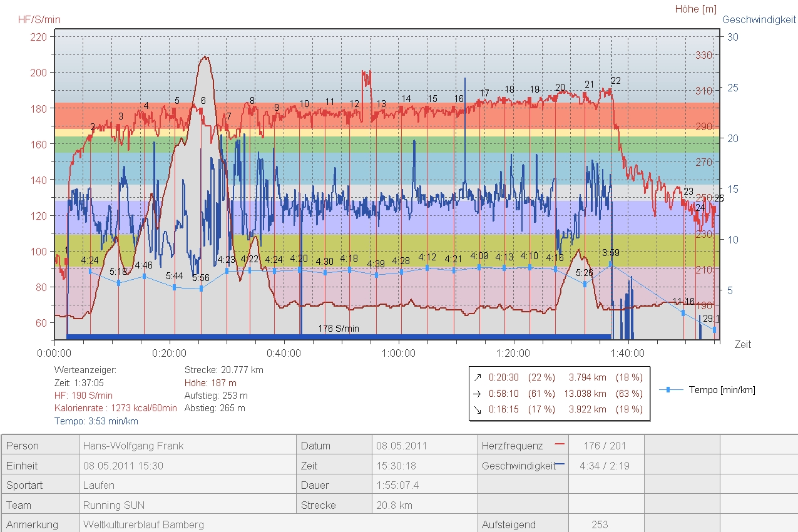This screenshot has width=798, height=532.
Task: Click the Datum value 08.05.2011
Action: [401, 446]
